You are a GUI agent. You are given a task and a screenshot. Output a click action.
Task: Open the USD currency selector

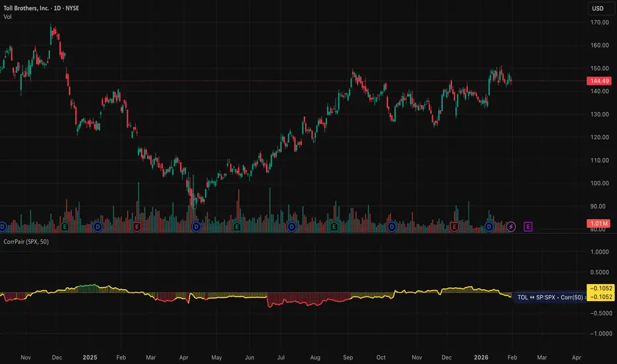click(598, 9)
